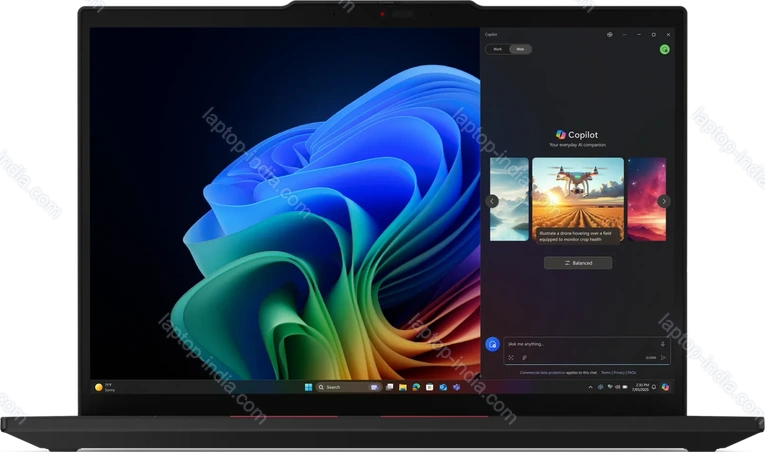Click the send arrow icon
The image size is (765, 452).
click(x=663, y=357)
